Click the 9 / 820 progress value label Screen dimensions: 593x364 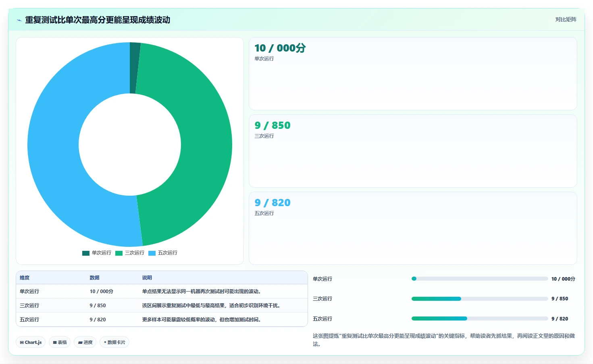(560, 319)
